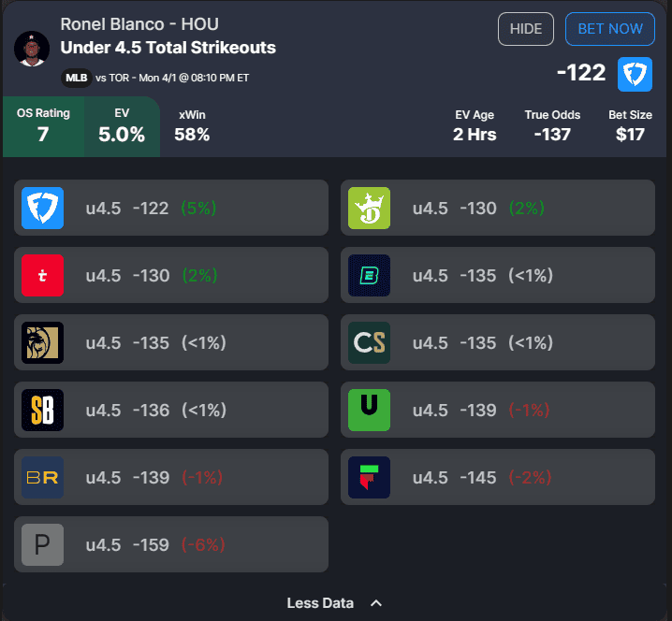Click the ESPN Bet logo icon
This screenshot has width=672, height=621.
pos(369,275)
